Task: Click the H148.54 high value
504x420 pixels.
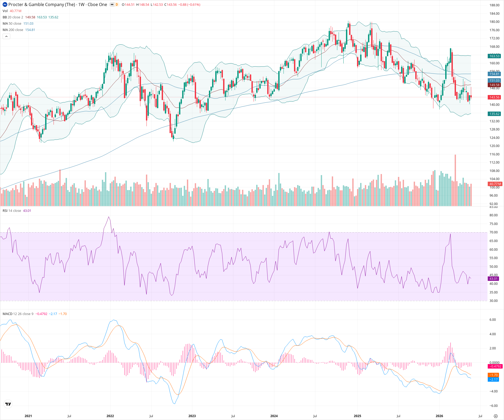Action: point(143,4)
